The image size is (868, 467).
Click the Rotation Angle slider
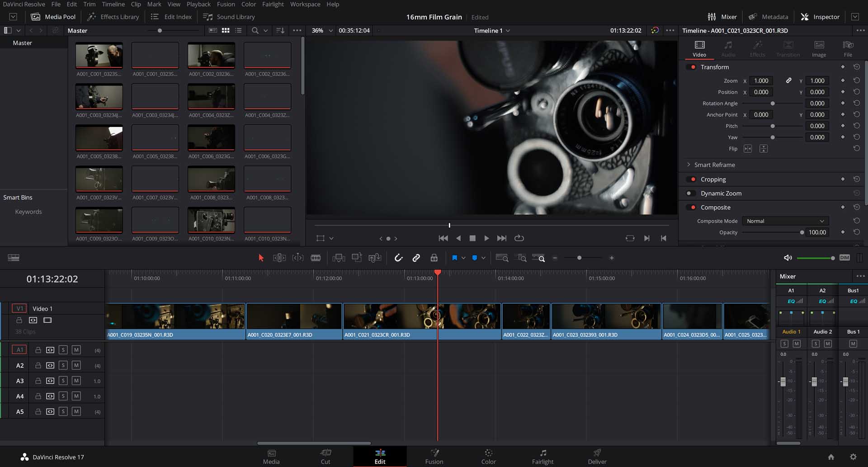click(x=773, y=103)
